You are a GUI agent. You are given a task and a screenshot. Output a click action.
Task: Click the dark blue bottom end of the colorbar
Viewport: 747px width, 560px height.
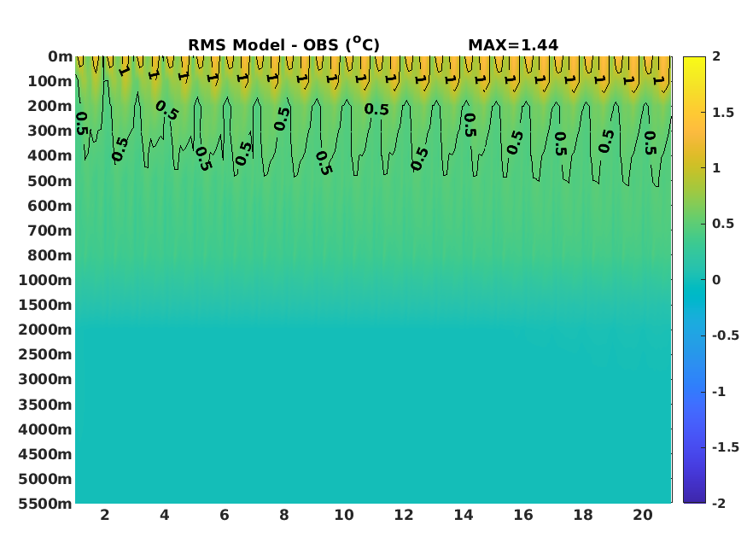click(694, 497)
